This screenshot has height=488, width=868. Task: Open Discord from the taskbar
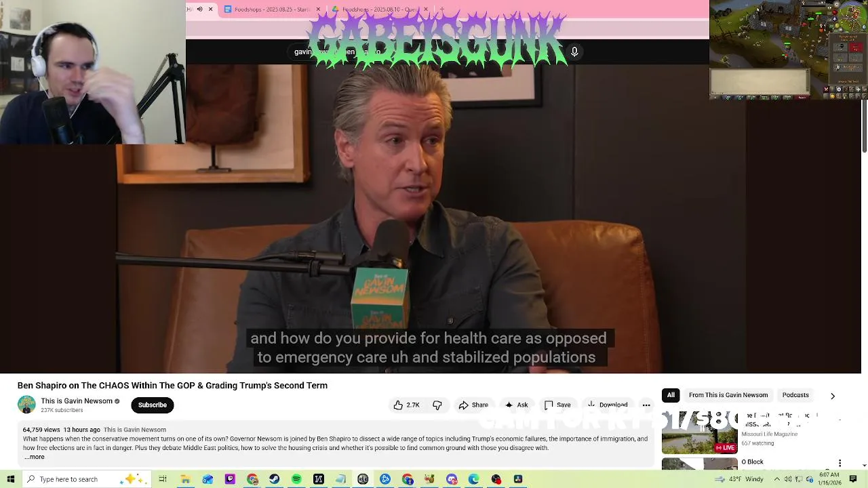pos(452,479)
